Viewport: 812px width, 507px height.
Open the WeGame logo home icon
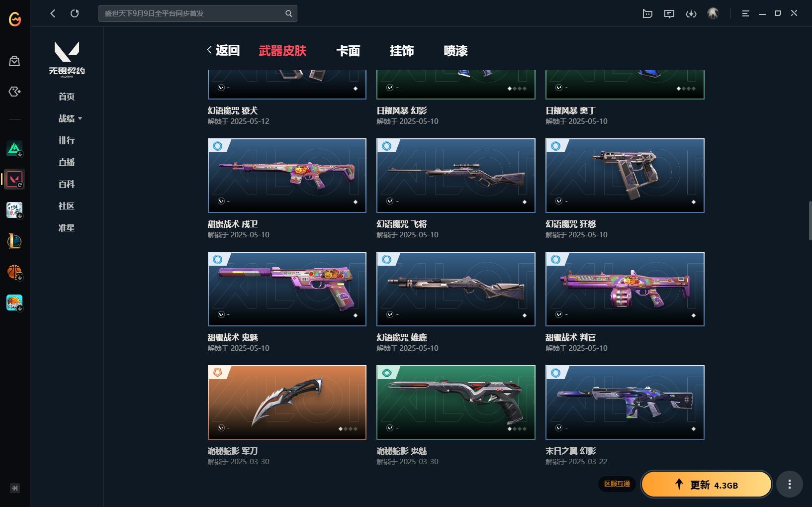click(15, 19)
